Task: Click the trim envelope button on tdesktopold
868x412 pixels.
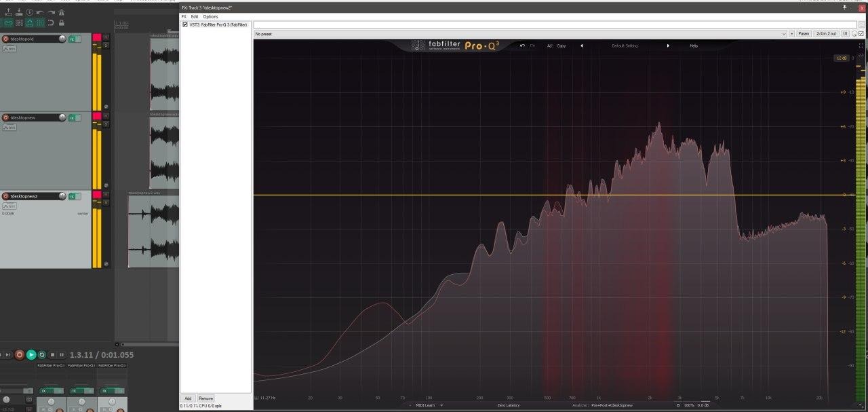Action: point(9,49)
